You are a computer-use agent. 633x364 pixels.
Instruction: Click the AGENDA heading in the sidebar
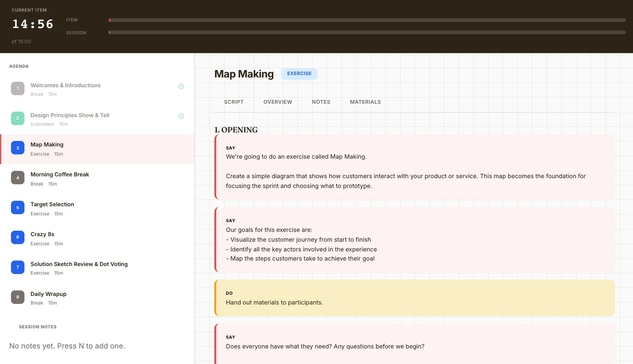click(x=19, y=66)
